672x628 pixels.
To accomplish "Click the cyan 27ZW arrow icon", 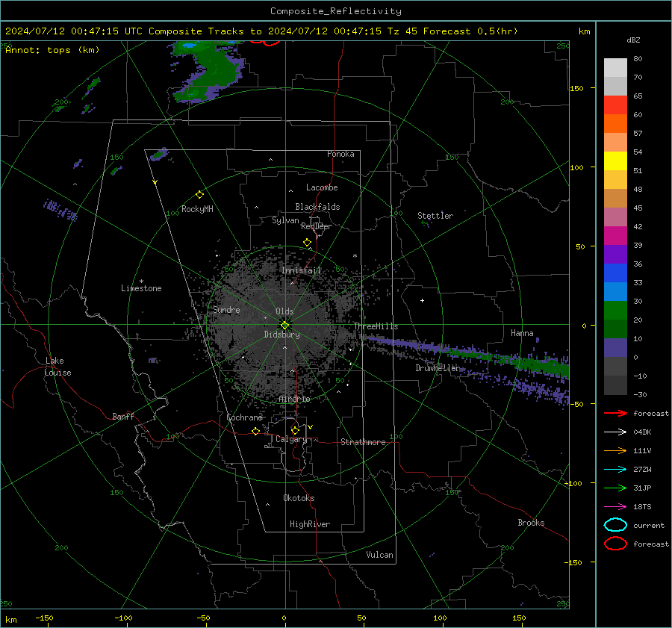I will (615, 470).
